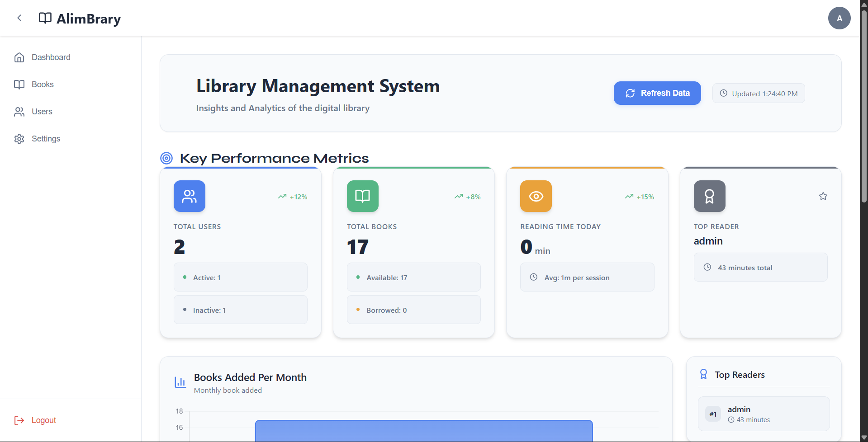The height and width of the screenshot is (442, 868).
Task: Click the scrollbar down arrow
Action: [863, 437]
